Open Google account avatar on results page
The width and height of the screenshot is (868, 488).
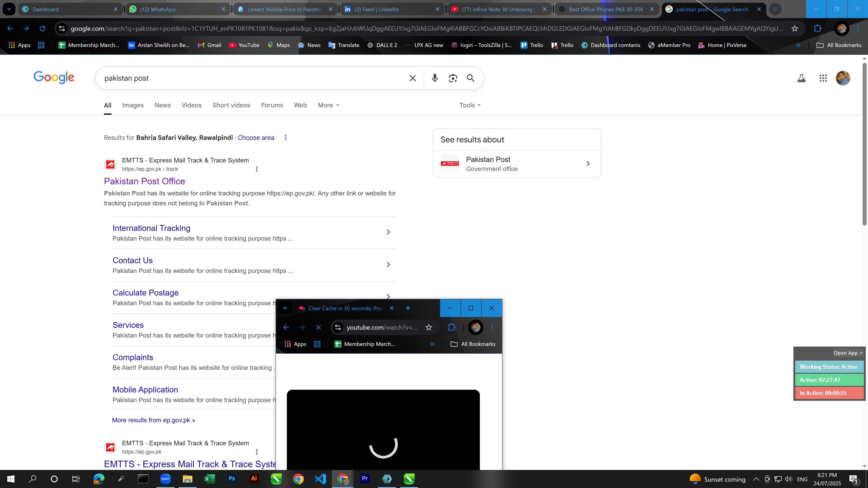[843, 78]
